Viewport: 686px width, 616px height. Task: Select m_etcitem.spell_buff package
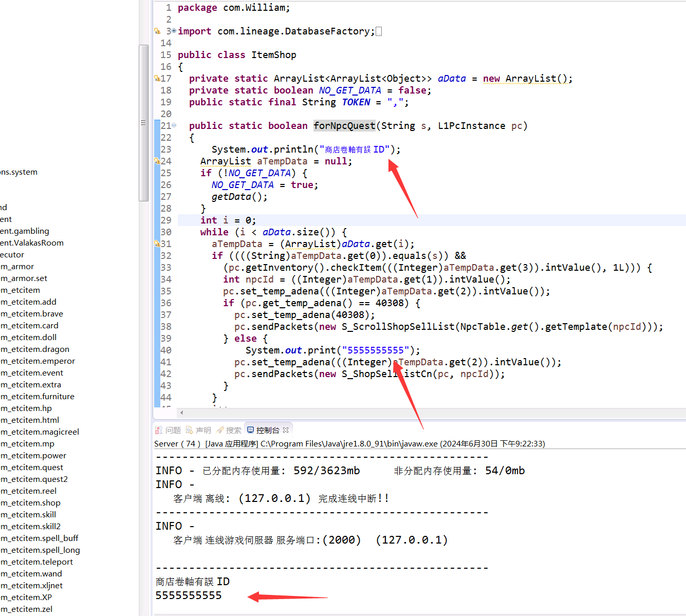click(40, 538)
